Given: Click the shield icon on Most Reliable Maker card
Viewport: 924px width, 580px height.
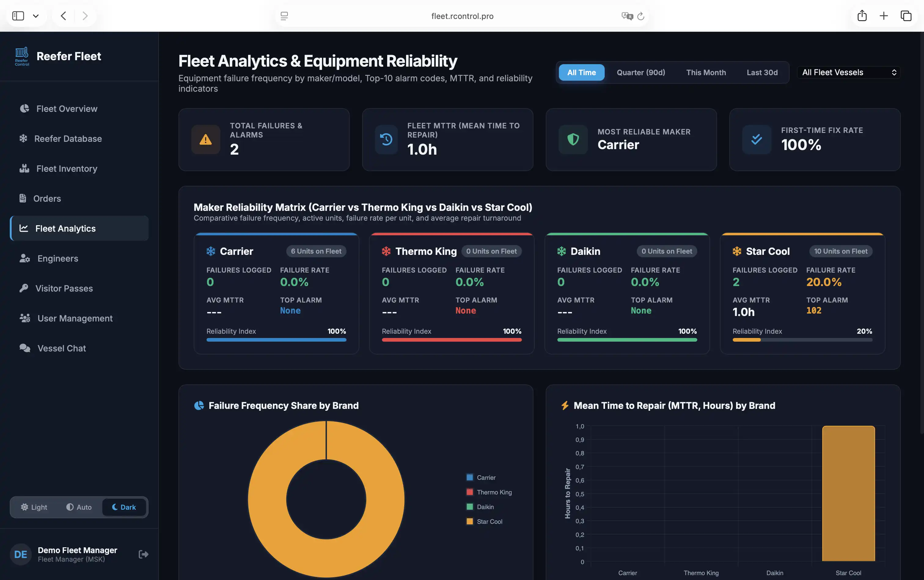Looking at the screenshot, I should (573, 139).
